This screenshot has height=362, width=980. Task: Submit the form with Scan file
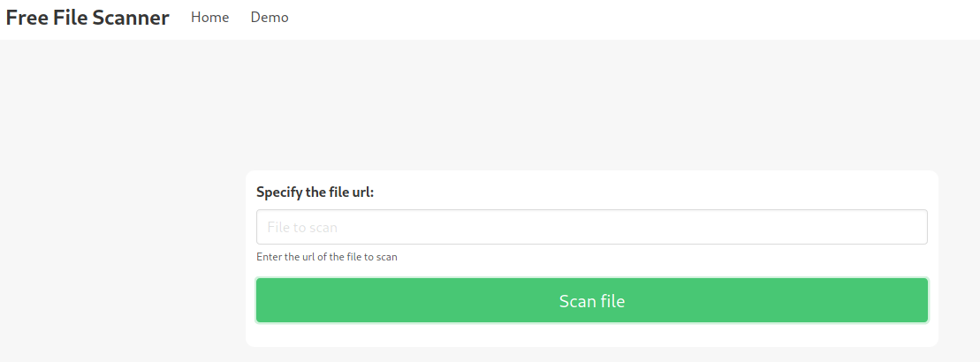[x=591, y=301]
